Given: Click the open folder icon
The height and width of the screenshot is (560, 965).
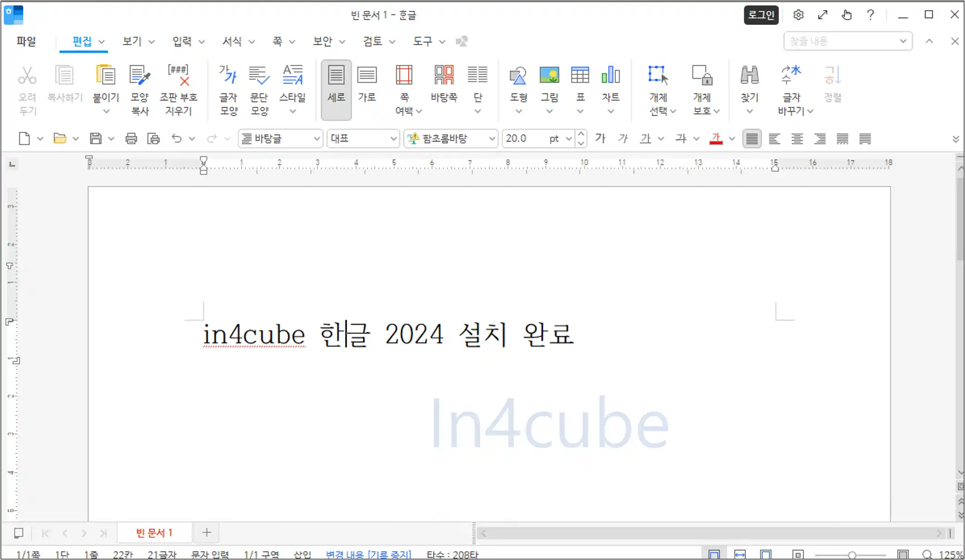Looking at the screenshot, I should [x=60, y=138].
